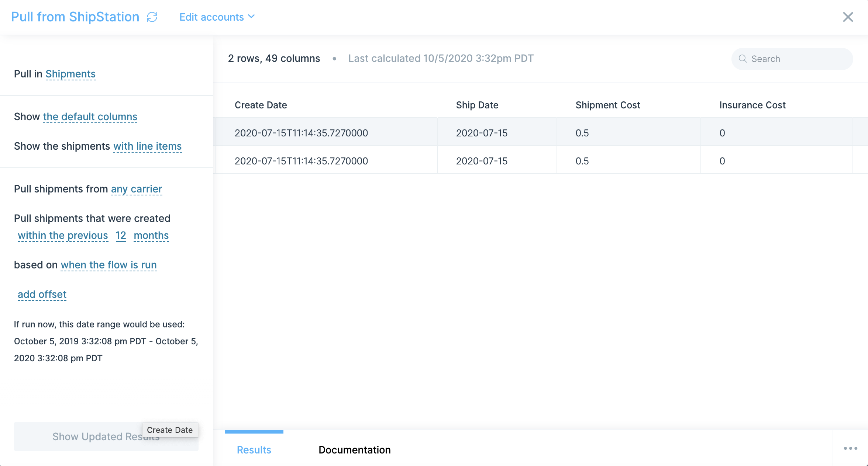Close the ShipStation dialog with X
This screenshot has width=868, height=466.
(x=848, y=17)
